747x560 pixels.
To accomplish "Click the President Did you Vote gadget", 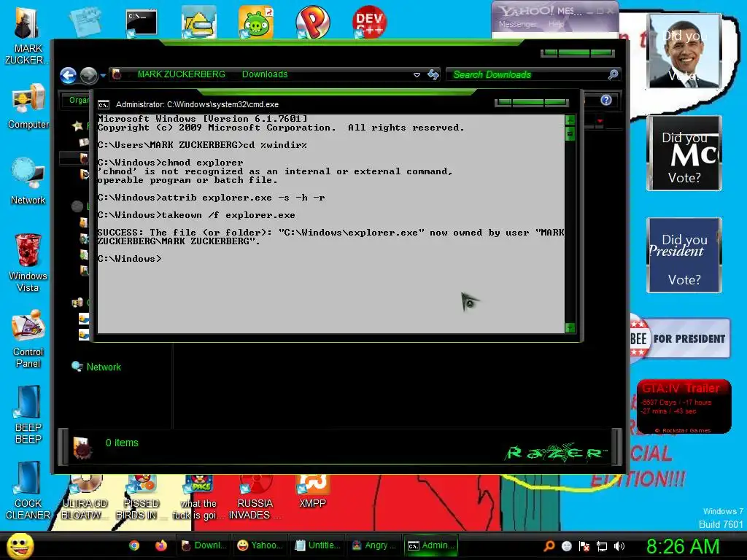I will (684, 255).
